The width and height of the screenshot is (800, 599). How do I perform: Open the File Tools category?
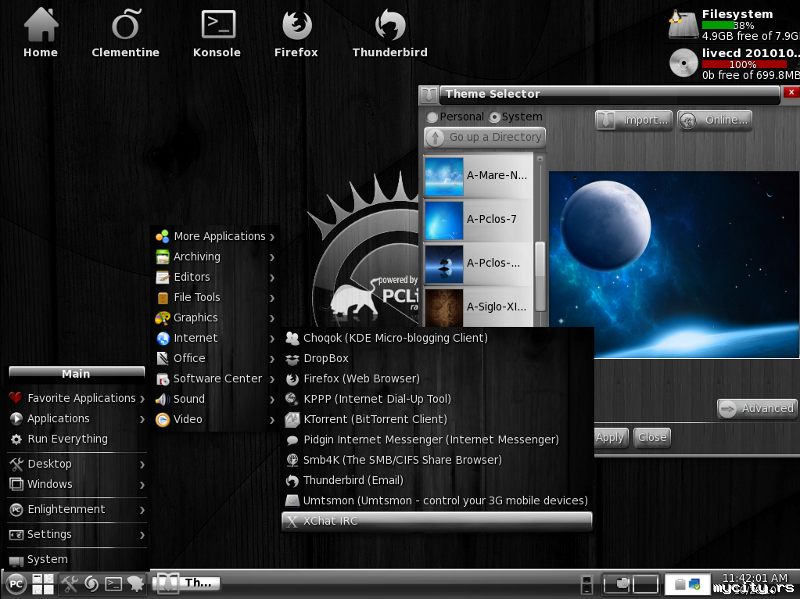[215, 297]
